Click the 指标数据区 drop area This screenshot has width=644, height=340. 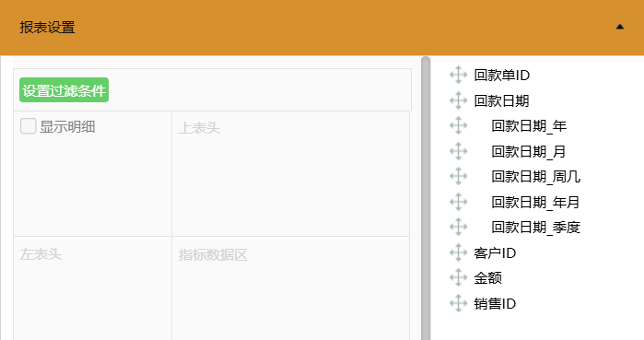291,288
